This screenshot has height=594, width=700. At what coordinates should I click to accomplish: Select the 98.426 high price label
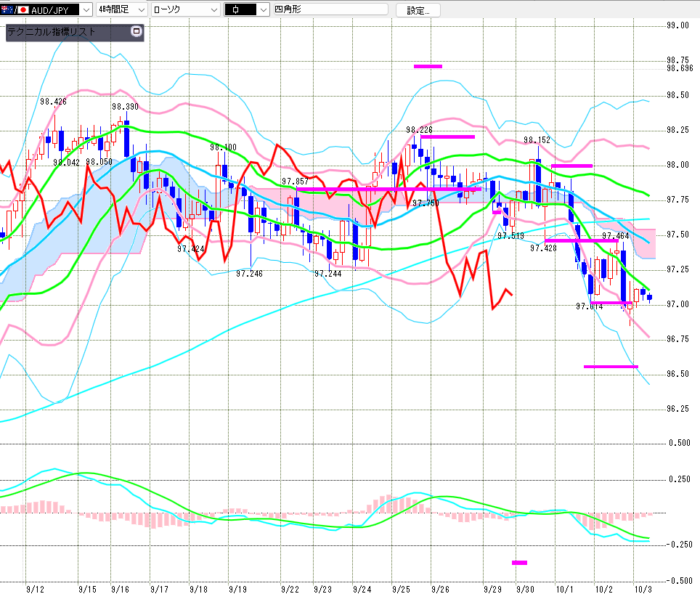click(53, 102)
